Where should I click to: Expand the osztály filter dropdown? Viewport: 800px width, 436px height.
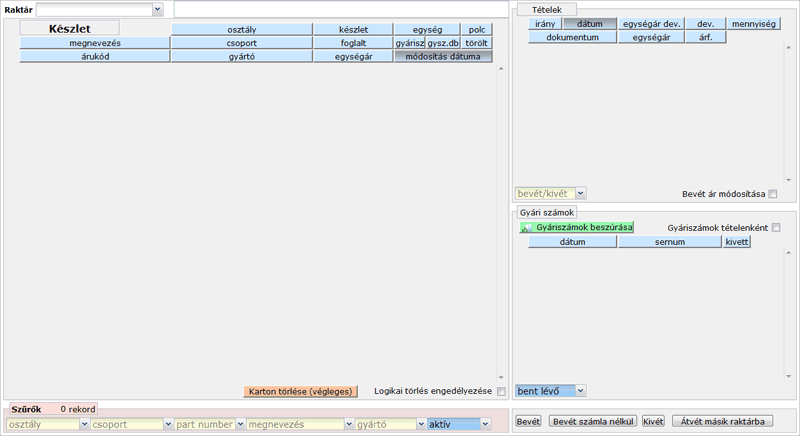click(x=83, y=424)
